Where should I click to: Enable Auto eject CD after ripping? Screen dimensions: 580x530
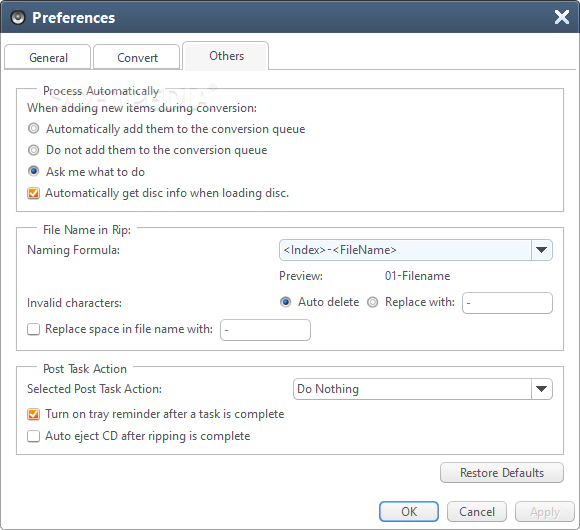click(33, 436)
